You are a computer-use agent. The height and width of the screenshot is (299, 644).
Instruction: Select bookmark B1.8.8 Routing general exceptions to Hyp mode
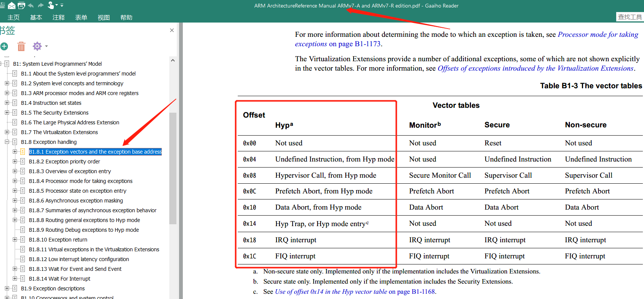84,220
